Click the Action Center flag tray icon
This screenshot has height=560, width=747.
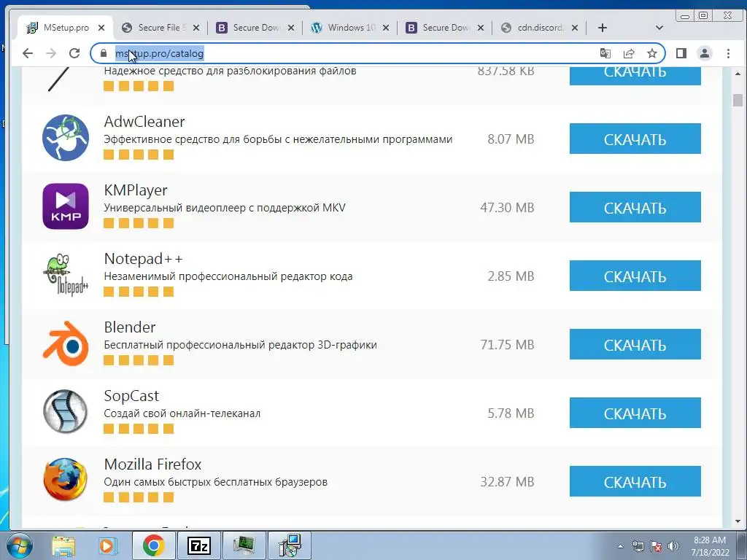[x=656, y=546]
